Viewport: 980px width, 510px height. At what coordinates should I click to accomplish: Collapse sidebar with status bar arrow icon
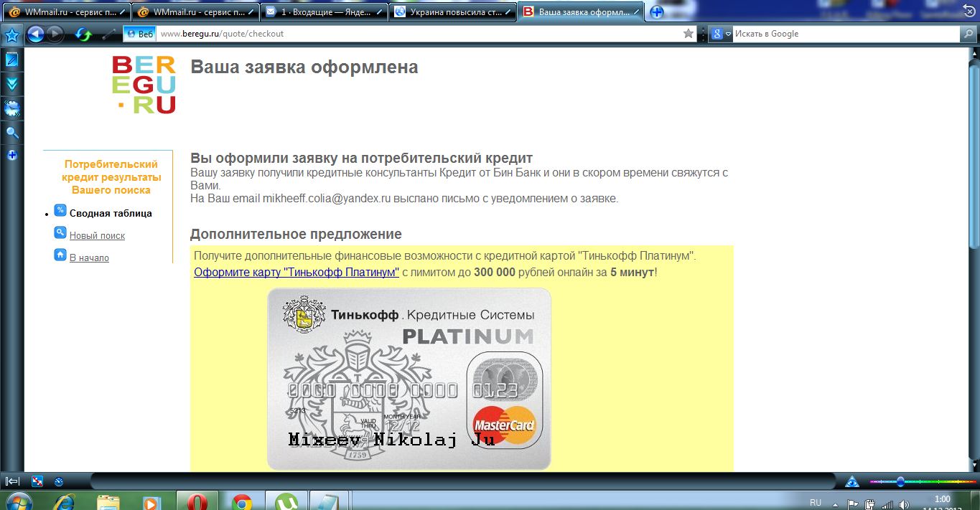[12, 481]
